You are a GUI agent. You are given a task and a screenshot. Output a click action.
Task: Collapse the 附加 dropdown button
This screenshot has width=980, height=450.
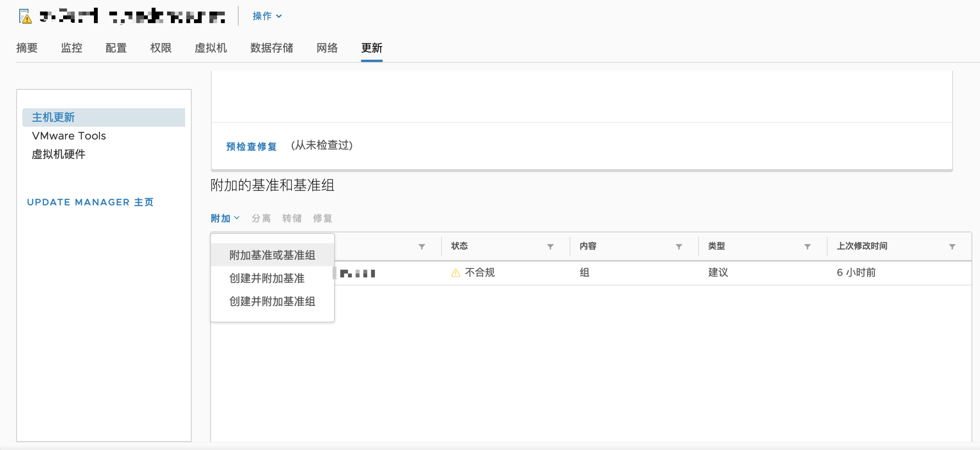pyautogui.click(x=225, y=218)
